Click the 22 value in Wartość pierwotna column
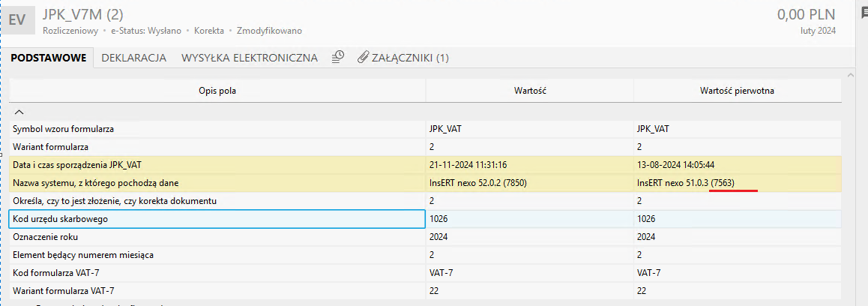 click(642, 290)
